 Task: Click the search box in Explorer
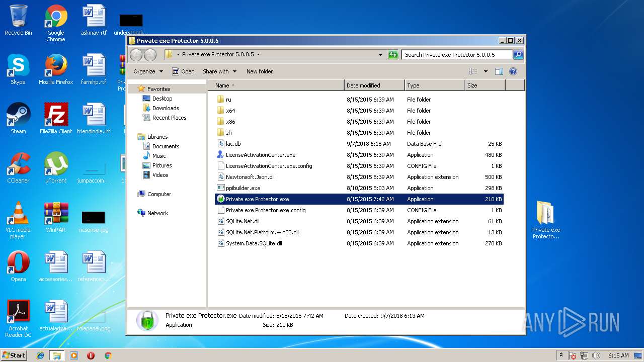click(457, 55)
